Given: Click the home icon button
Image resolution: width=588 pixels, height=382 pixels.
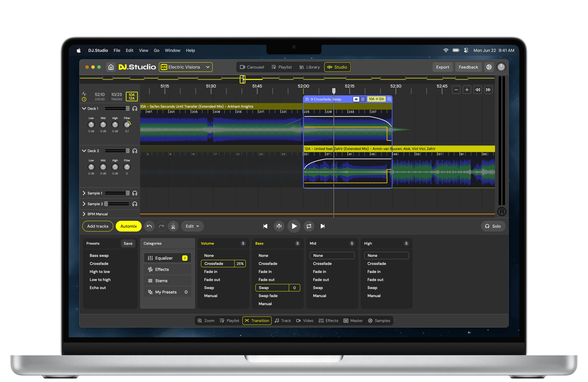Looking at the screenshot, I should click(x=111, y=67).
